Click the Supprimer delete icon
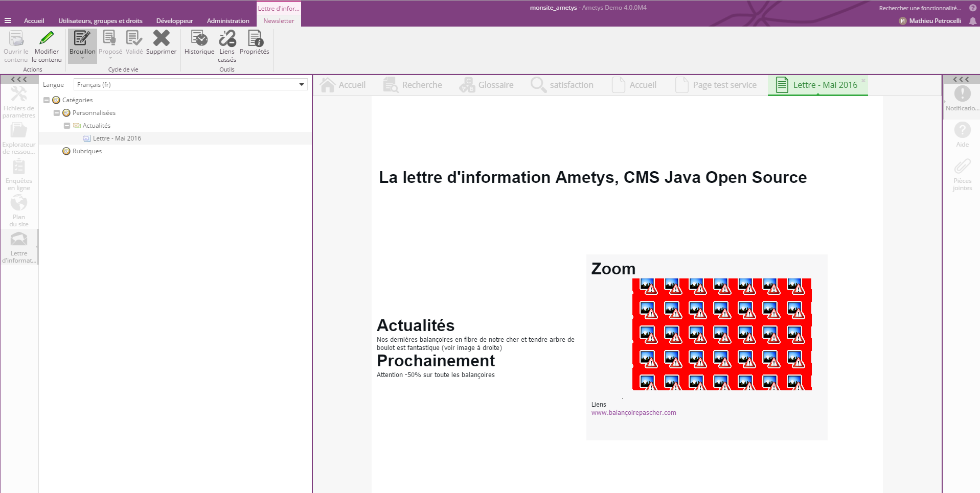980x493 pixels. tap(161, 39)
